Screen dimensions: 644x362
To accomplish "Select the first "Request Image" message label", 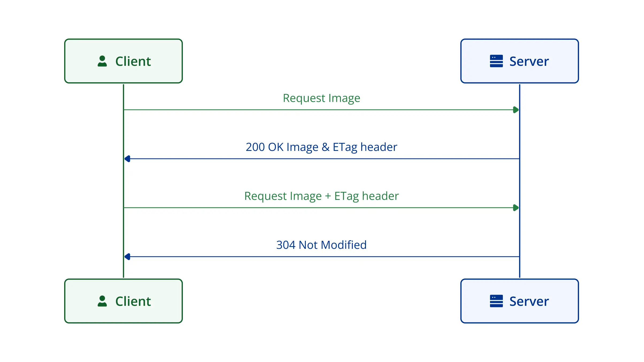I will pos(321,98).
